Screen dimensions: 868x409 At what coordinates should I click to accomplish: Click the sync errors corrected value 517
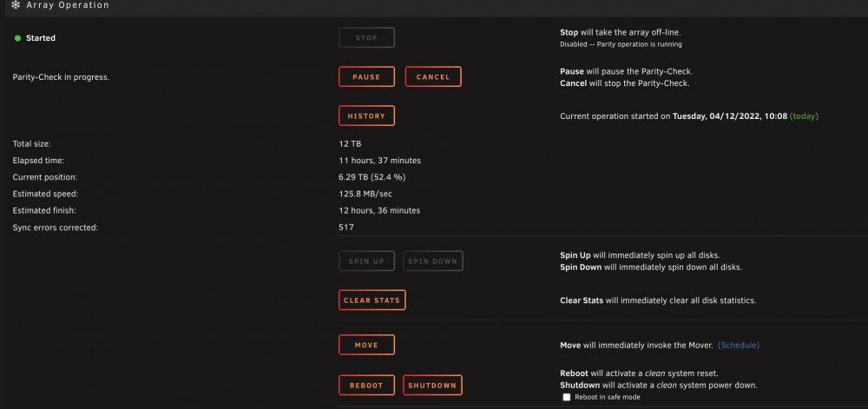346,228
